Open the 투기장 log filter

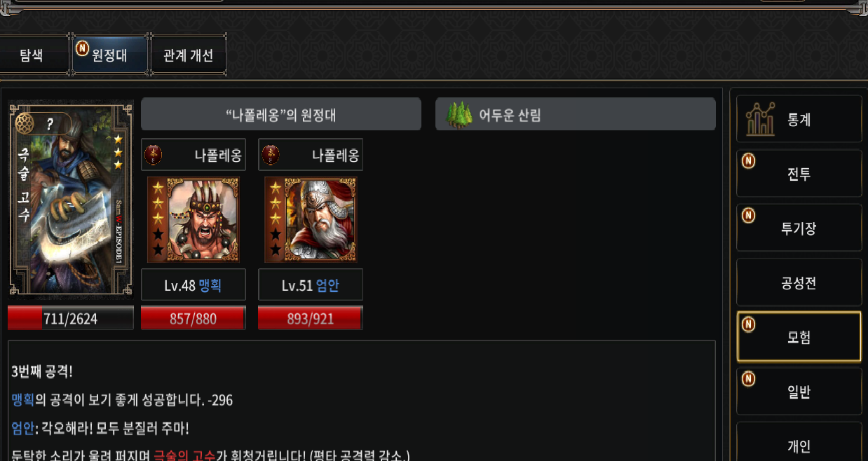pyautogui.click(x=799, y=228)
